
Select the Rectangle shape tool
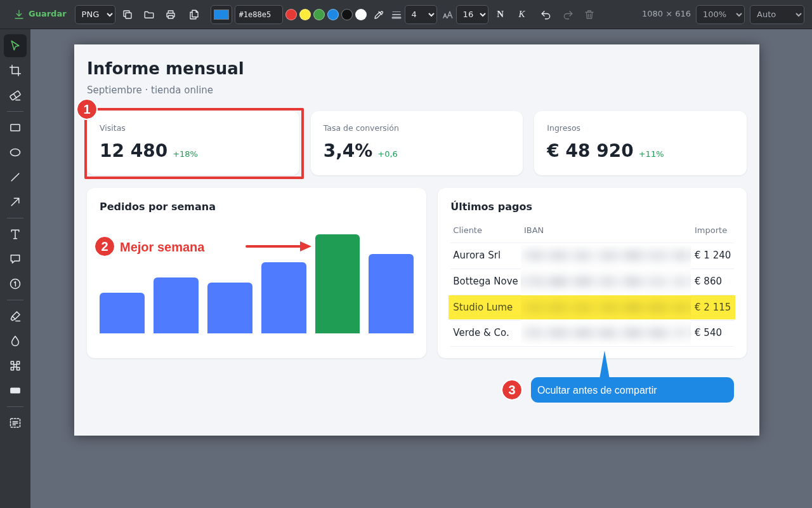pos(15,128)
